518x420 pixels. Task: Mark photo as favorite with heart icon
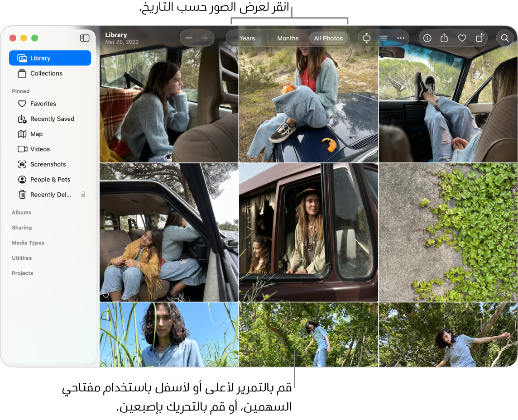point(462,38)
